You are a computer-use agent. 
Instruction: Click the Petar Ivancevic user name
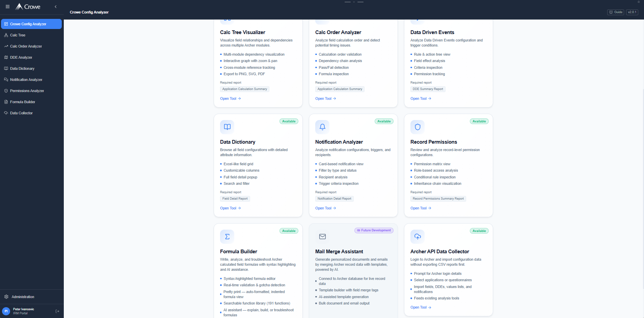click(x=24, y=309)
